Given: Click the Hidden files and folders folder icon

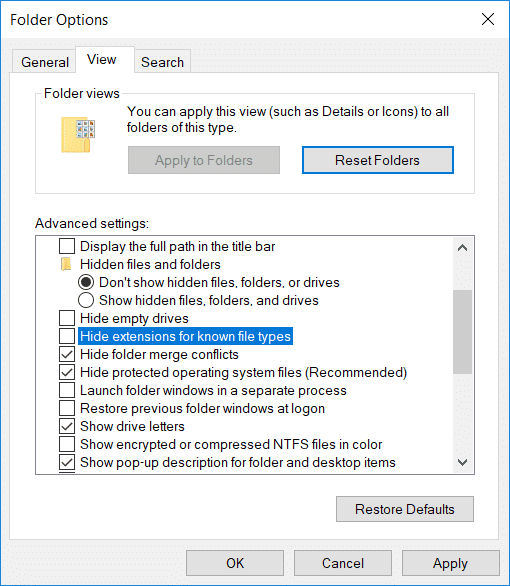Looking at the screenshot, I should click(x=66, y=264).
